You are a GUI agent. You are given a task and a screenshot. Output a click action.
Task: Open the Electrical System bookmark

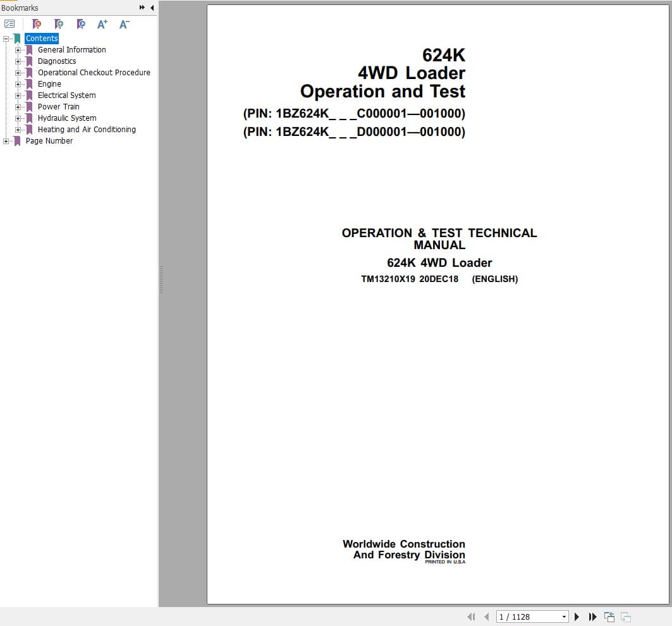66,95
